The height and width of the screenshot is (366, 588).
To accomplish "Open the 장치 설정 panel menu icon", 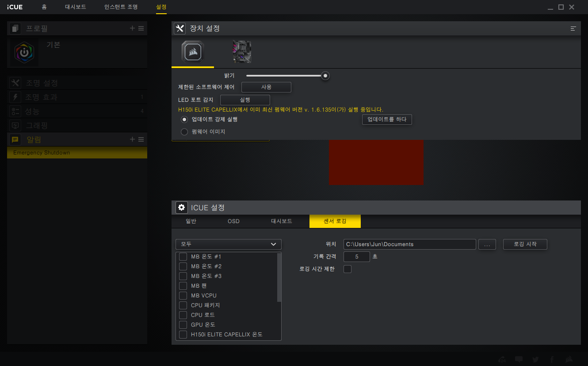I will pyautogui.click(x=573, y=28).
